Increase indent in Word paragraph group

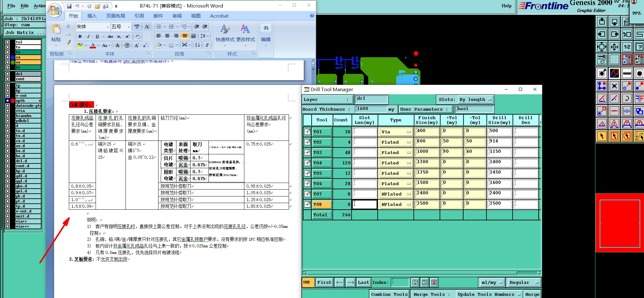205,27
